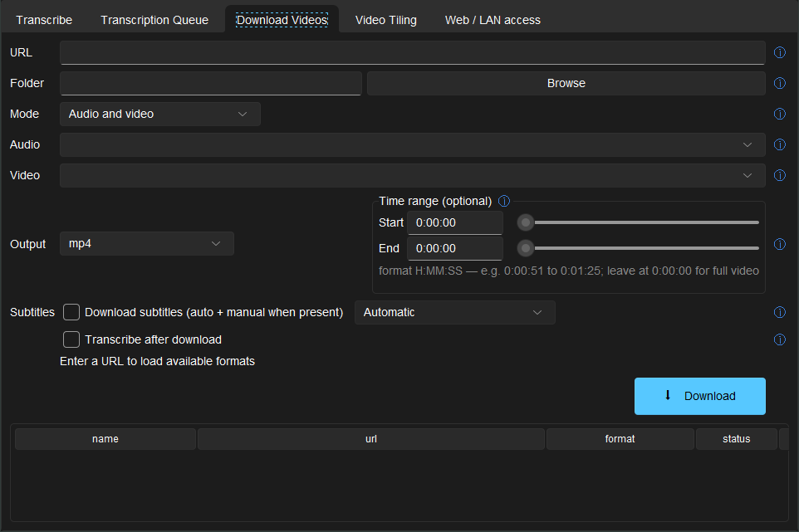Enable Download subtitles checkbox
The width and height of the screenshot is (799, 532).
pyautogui.click(x=71, y=312)
